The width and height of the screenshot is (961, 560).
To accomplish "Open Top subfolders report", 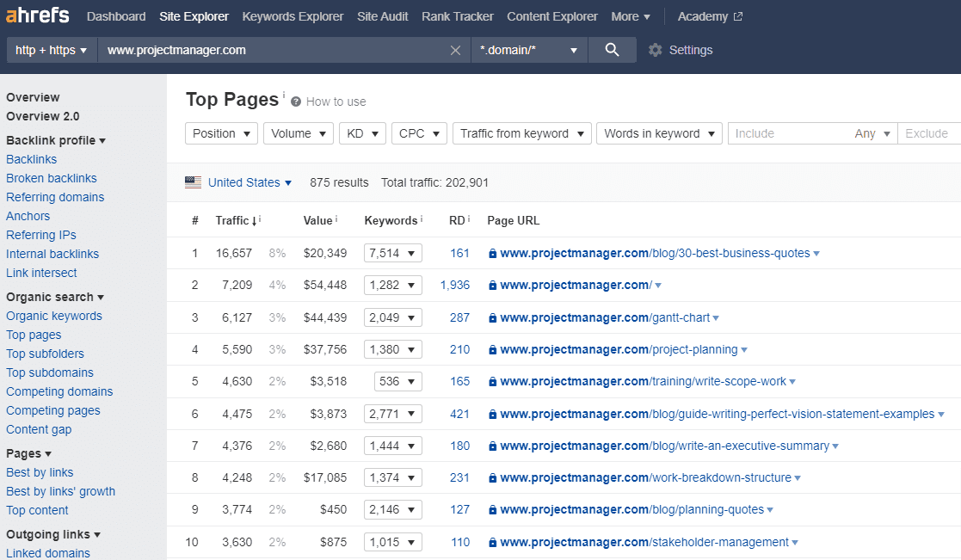I will (45, 354).
